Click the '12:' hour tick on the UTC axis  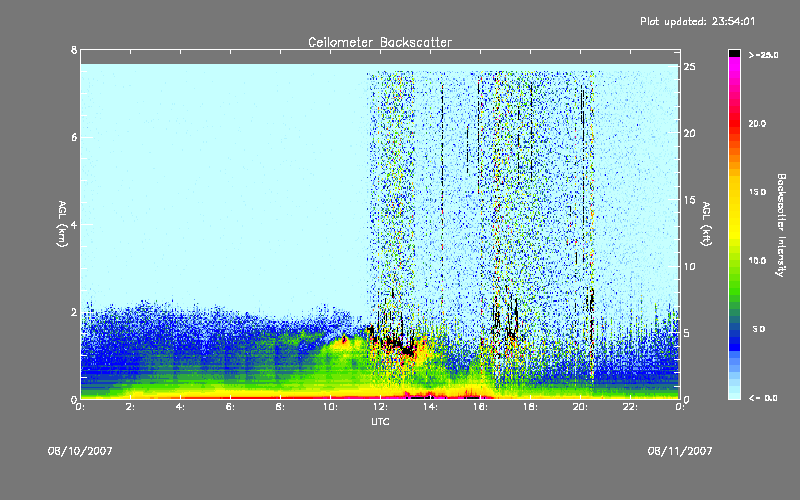tap(380, 407)
